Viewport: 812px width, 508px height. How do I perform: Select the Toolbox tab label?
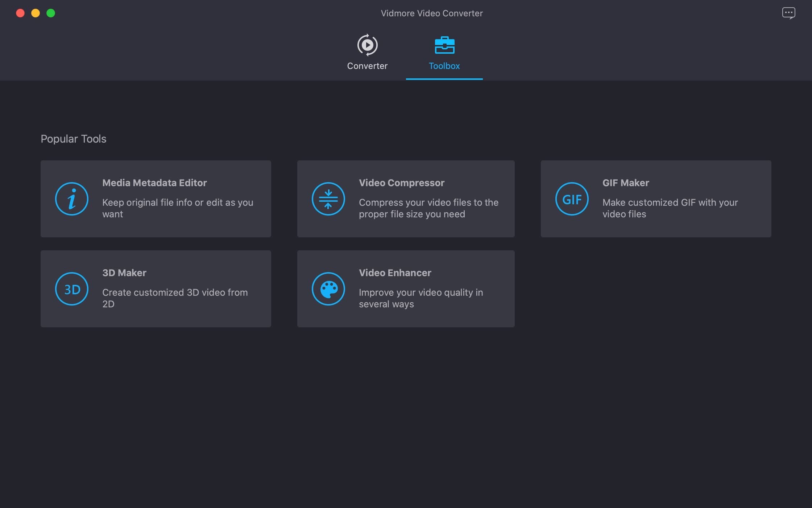(x=444, y=66)
